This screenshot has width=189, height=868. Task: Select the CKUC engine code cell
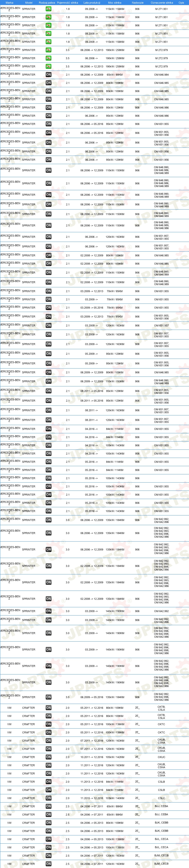tap(161, 757)
